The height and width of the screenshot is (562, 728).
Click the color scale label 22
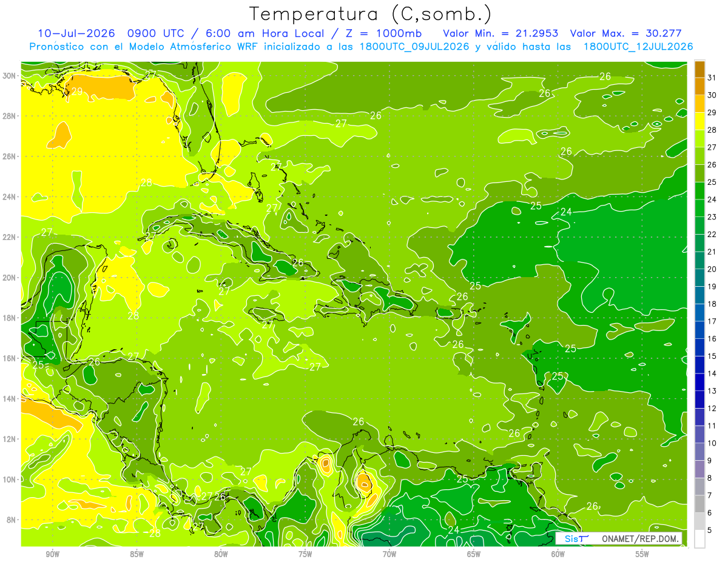point(713,235)
